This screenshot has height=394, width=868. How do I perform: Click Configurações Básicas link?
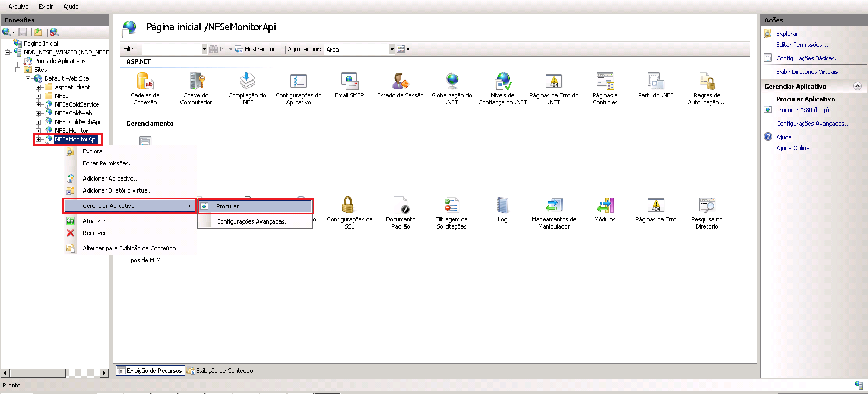(x=808, y=58)
